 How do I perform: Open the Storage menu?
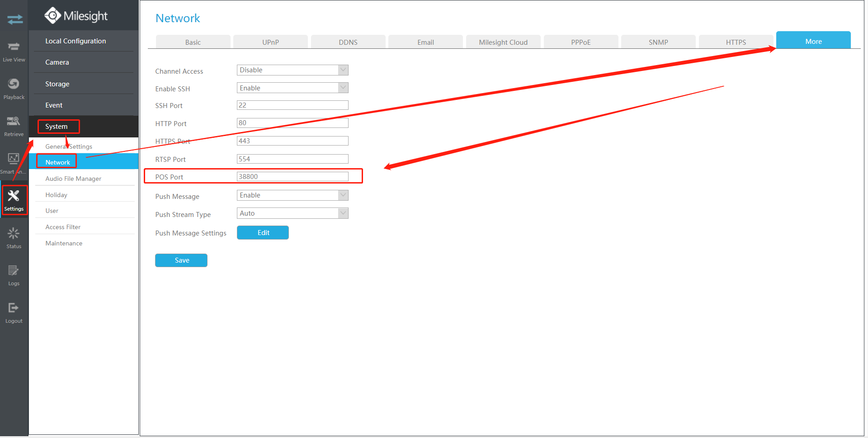coord(84,84)
